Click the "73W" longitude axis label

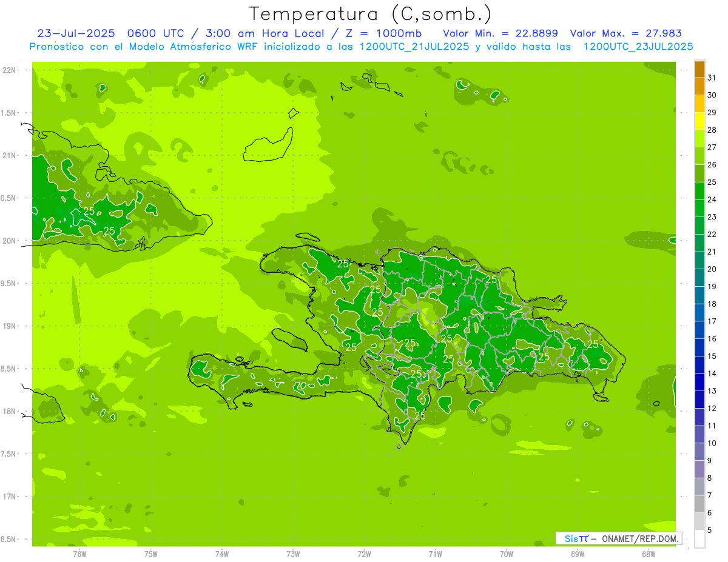293,554
